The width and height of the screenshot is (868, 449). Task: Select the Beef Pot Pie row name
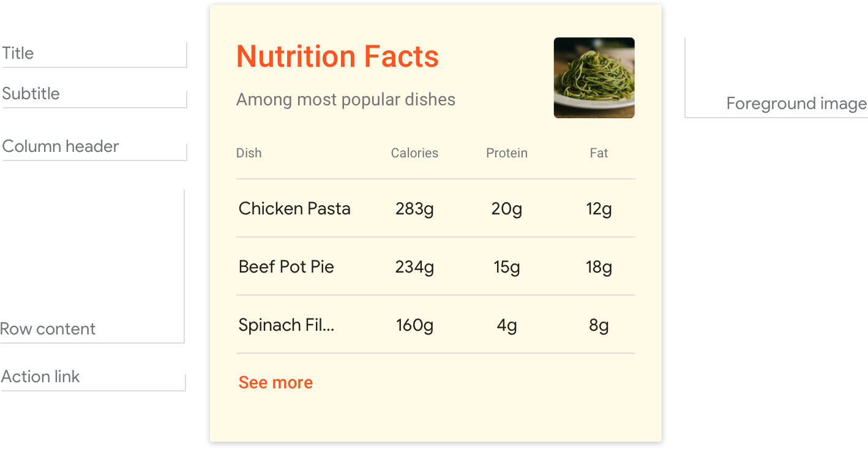pos(286,267)
